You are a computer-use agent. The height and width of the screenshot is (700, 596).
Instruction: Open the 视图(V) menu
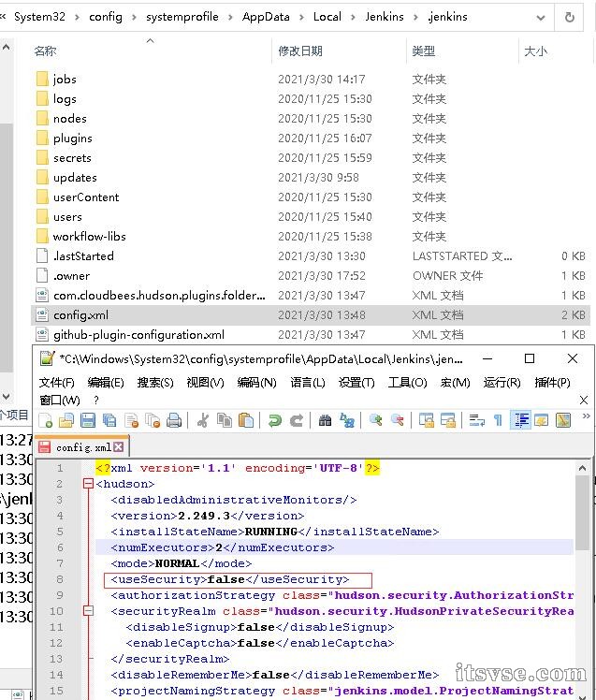click(205, 383)
